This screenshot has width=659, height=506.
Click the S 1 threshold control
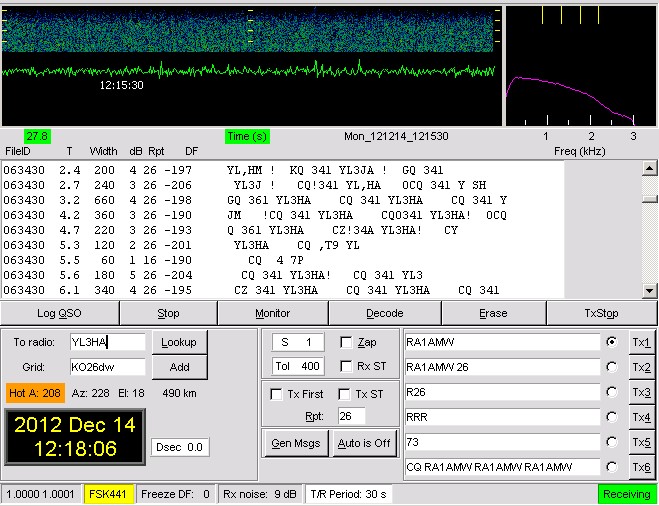click(x=298, y=342)
